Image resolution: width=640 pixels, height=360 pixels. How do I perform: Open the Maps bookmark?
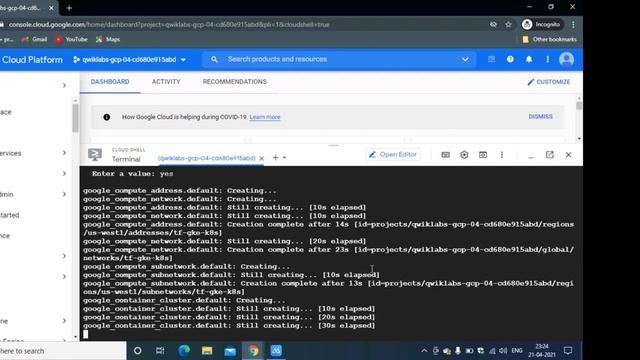point(108,39)
